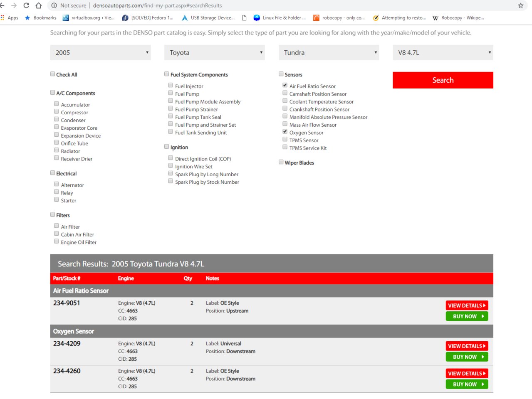Open the Bookmarks star folder
Screen dimensions: 532x399
coord(40,18)
